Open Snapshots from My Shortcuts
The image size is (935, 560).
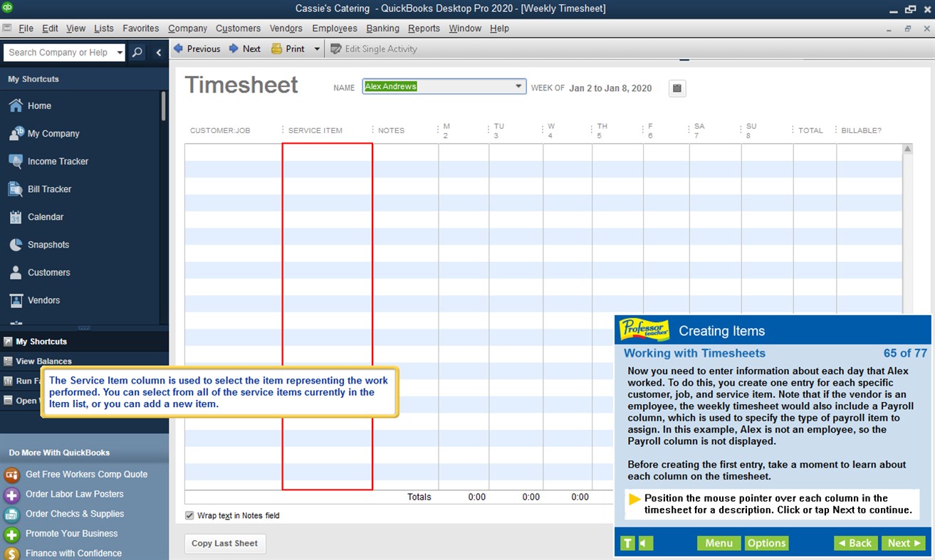[49, 244]
